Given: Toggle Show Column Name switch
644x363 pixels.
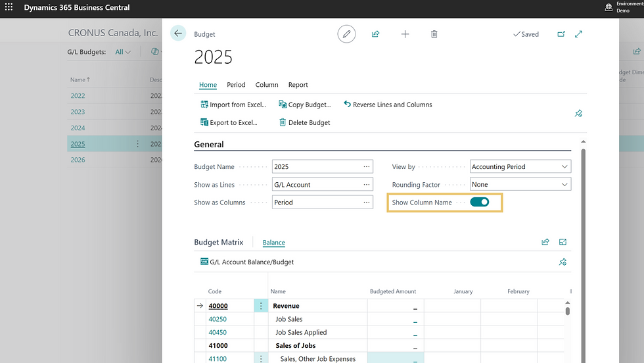Looking at the screenshot, I should point(479,202).
